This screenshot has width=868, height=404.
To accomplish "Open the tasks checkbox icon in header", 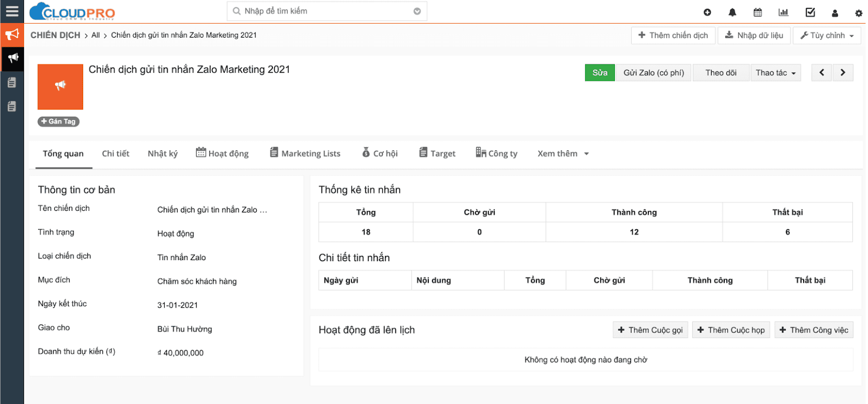I will (810, 12).
